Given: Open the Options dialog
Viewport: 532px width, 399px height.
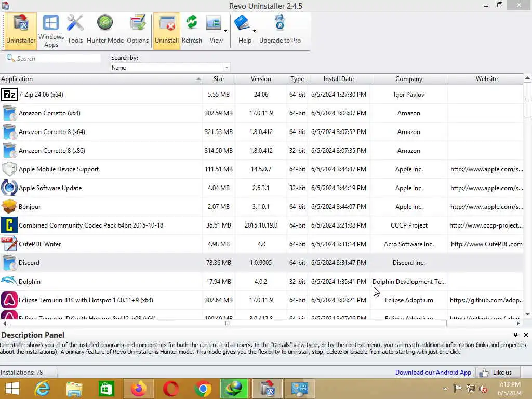Looking at the screenshot, I should click(x=138, y=31).
